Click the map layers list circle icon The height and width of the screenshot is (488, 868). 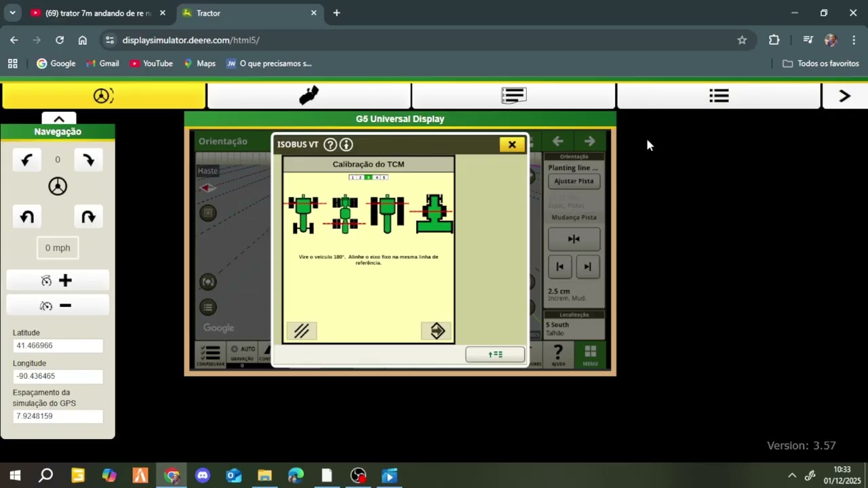[x=208, y=307]
